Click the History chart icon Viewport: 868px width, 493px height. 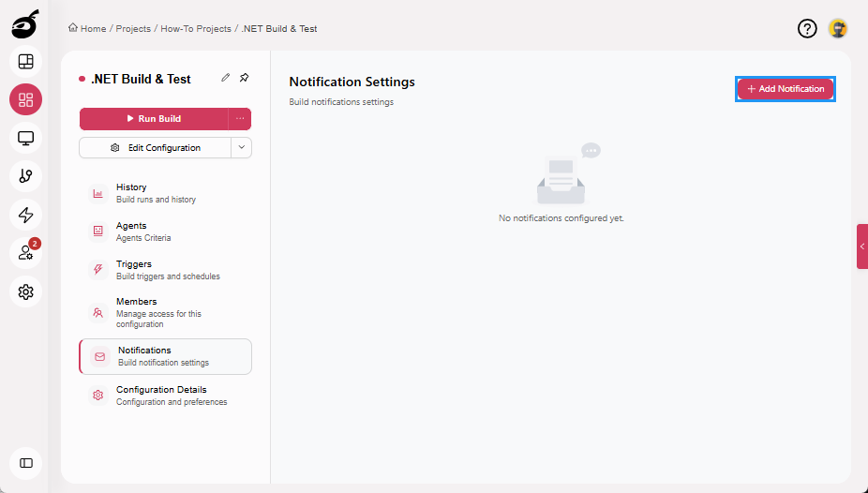click(x=98, y=193)
